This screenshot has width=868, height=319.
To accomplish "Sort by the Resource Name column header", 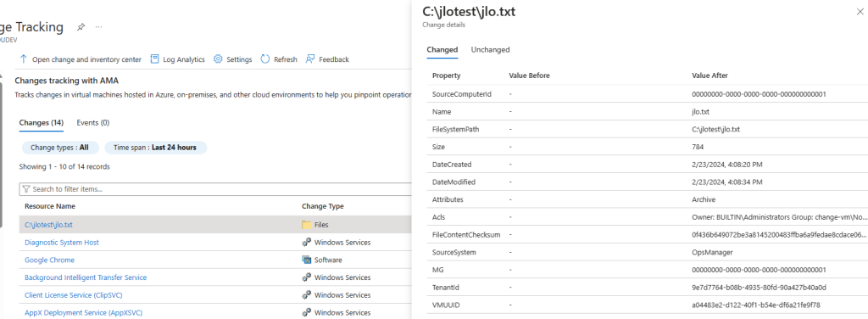I will [50, 206].
